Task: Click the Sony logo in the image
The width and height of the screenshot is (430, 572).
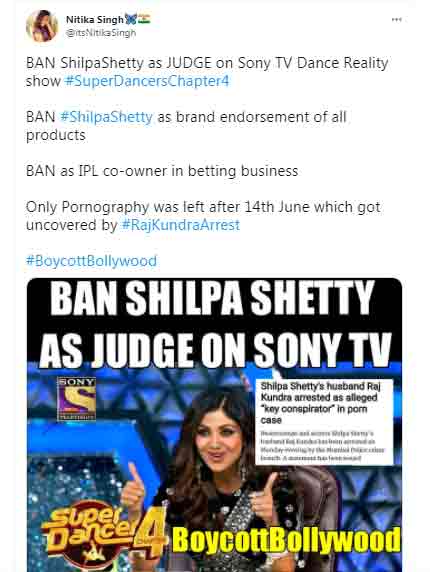Action: (77, 399)
